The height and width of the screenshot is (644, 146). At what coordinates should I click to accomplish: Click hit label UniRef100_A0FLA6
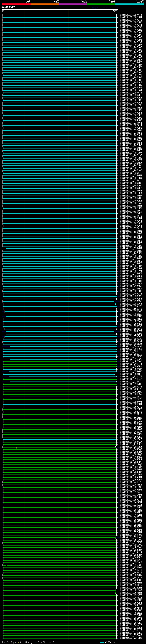point(131,37)
